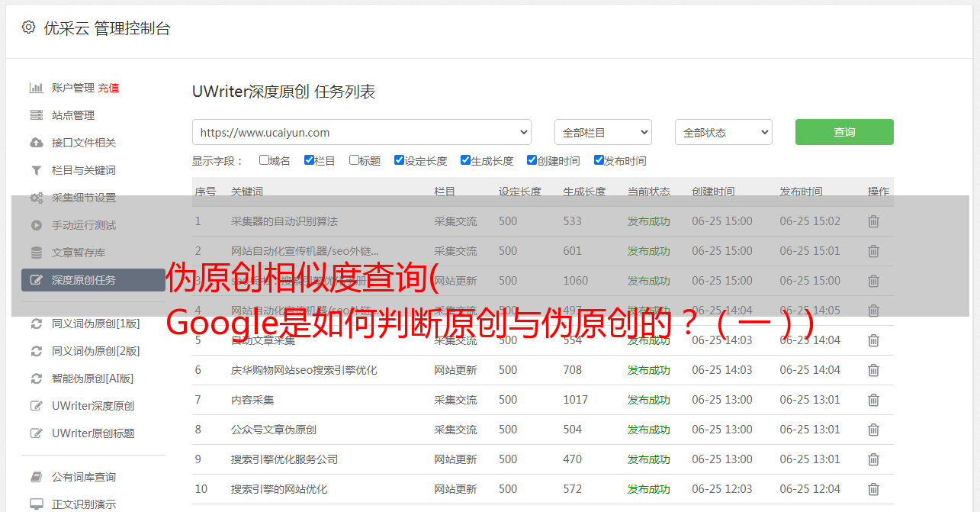Click the red 充值 link
This screenshot has height=512, width=980.
(x=108, y=88)
